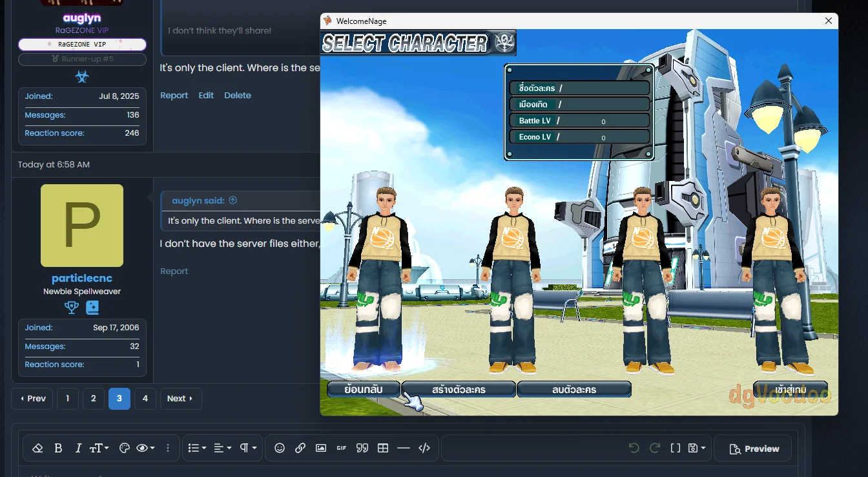Insert a table using the grid icon
The image size is (868, 477).
pyautogui.click(x=383, y=448)
